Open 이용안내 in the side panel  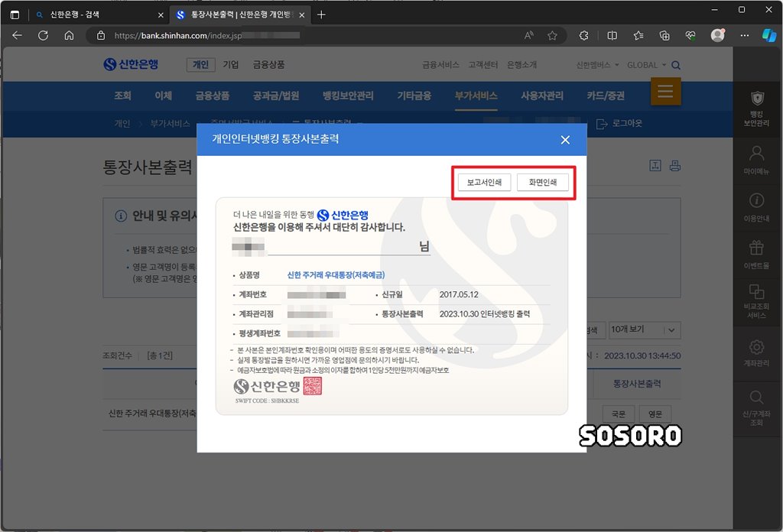click(x=756, y=206)
